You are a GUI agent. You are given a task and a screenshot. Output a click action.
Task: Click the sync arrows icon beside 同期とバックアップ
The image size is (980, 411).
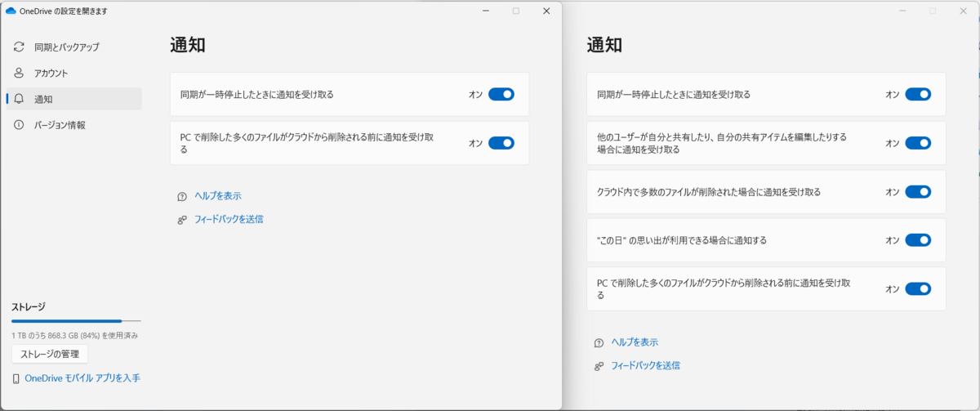19,47
